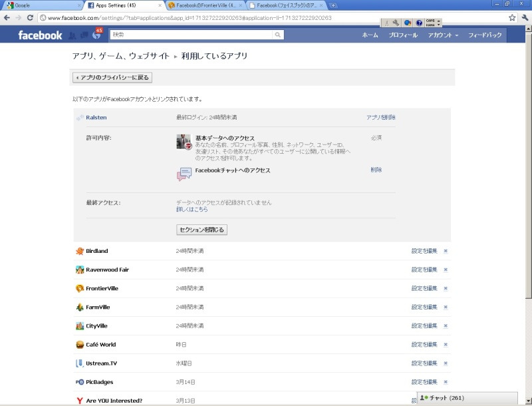Click the Are YOU Interested? icon
Image resolution: width=532 pixels, height=406 pixels.
pos(80,401)
